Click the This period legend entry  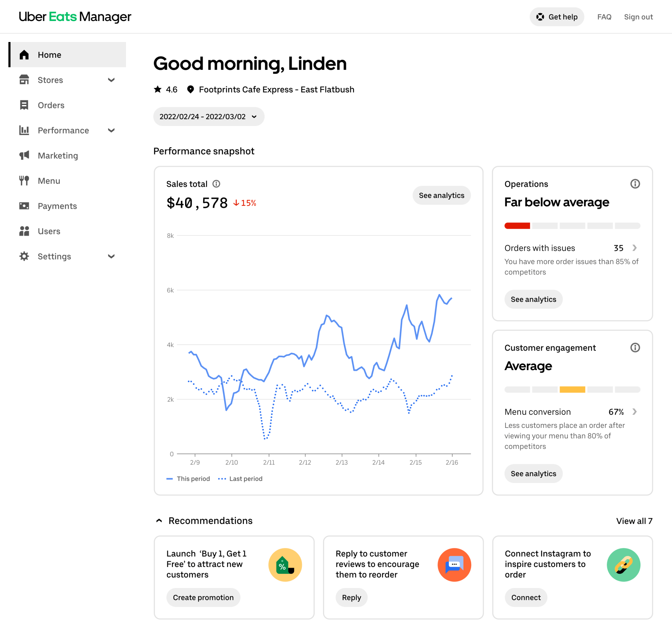[x=188, y=479]
